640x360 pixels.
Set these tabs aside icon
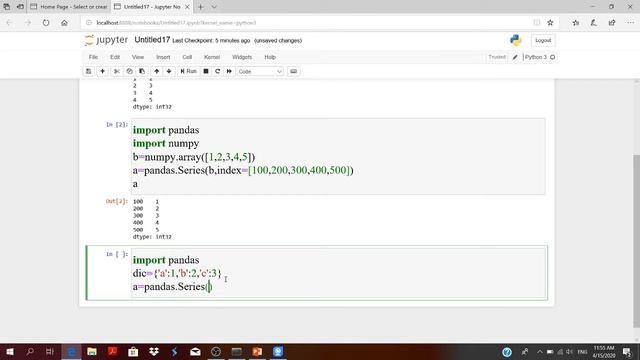point(20,7)
